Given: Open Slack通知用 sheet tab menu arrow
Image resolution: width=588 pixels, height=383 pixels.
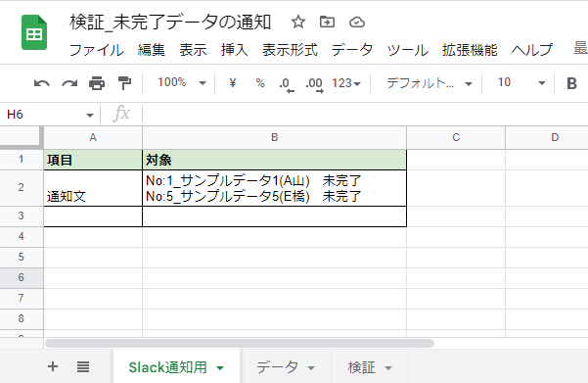Looking at the screenshot, I should pos(220,368).
